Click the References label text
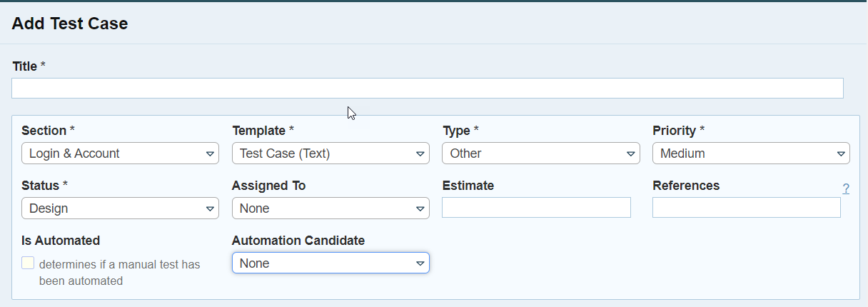868x307 pixels. [x=686, y=186]
